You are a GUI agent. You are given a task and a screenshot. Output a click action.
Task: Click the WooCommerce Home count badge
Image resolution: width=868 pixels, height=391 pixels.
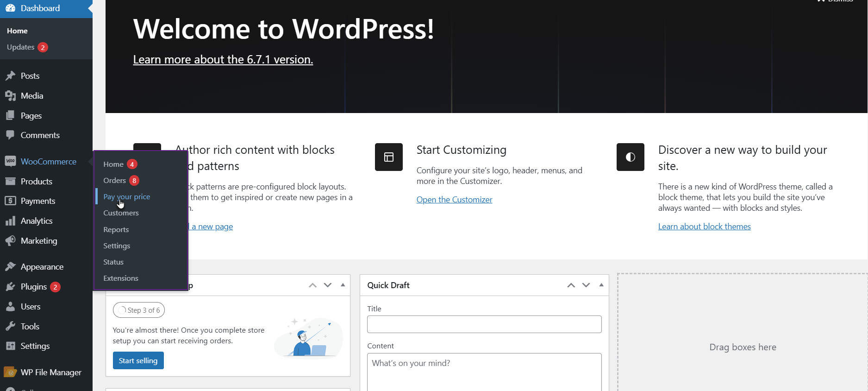click(132, 164)
